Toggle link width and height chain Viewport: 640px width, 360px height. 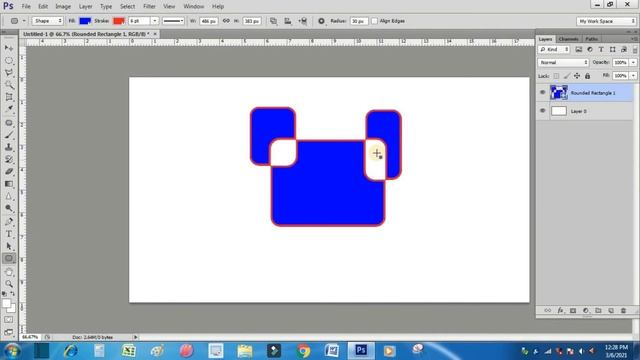click(226, 21)
